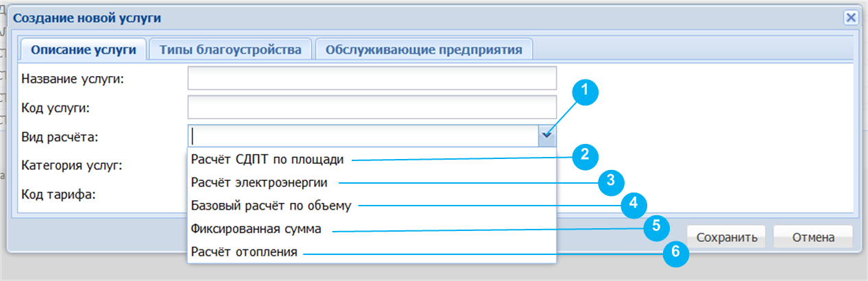Select Расчёт СДПТ по площади option
This screenshot has height=281, width=868.
[371, 160]
